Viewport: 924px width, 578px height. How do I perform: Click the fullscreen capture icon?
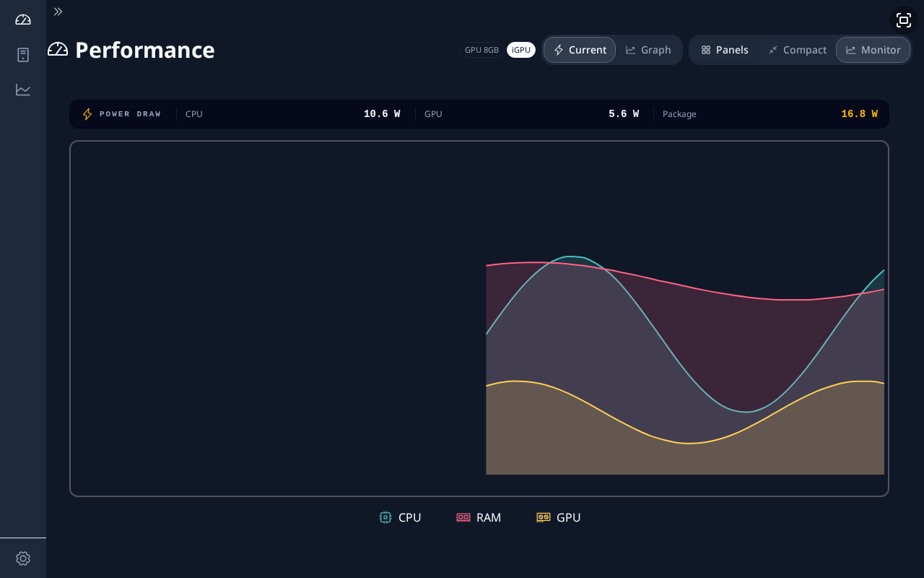[x=904, y=20]
